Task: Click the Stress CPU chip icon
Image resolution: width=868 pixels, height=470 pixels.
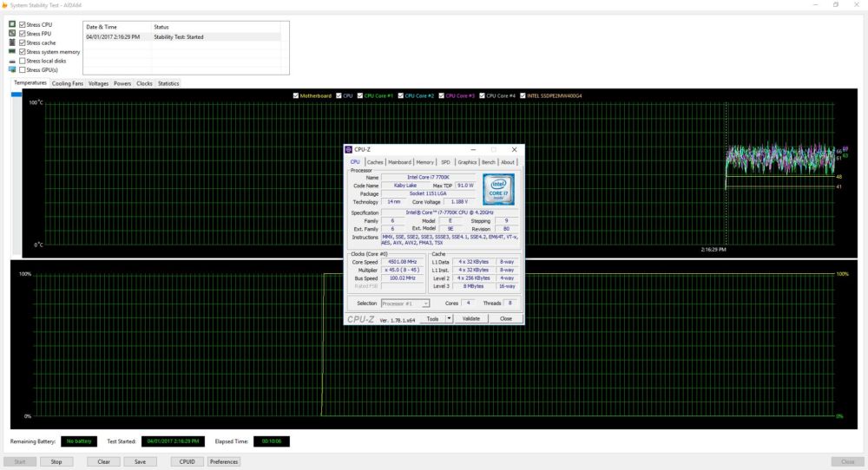Action: [x=12, y=24]
